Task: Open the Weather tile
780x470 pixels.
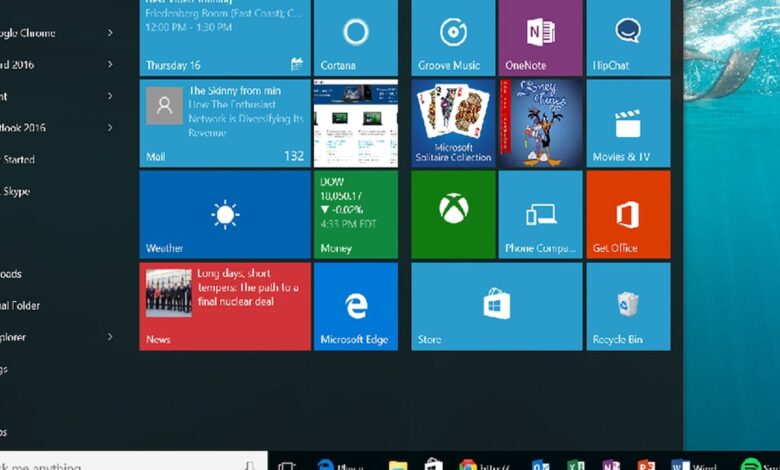Action: pyautogui.click(x=225, y=215)
